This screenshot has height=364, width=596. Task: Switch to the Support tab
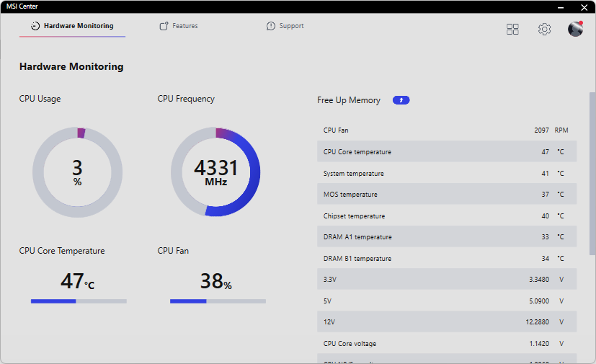285,26
